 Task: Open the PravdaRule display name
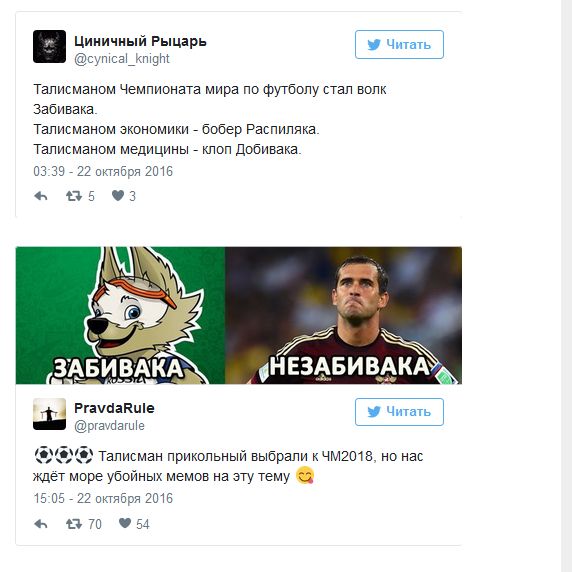click(114, 408)
